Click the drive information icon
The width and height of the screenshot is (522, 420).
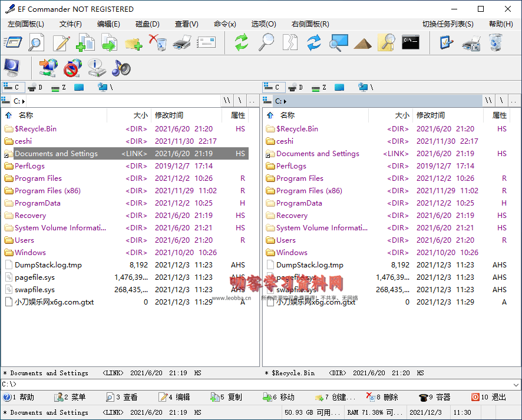[x=97, y=67]
